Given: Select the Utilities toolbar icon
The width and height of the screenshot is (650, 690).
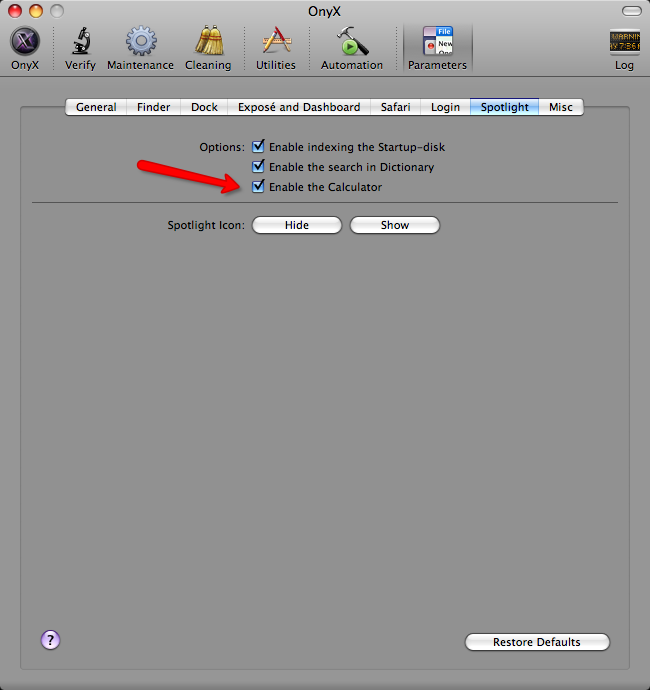Looking at the screenshot, I should [276, 40].
